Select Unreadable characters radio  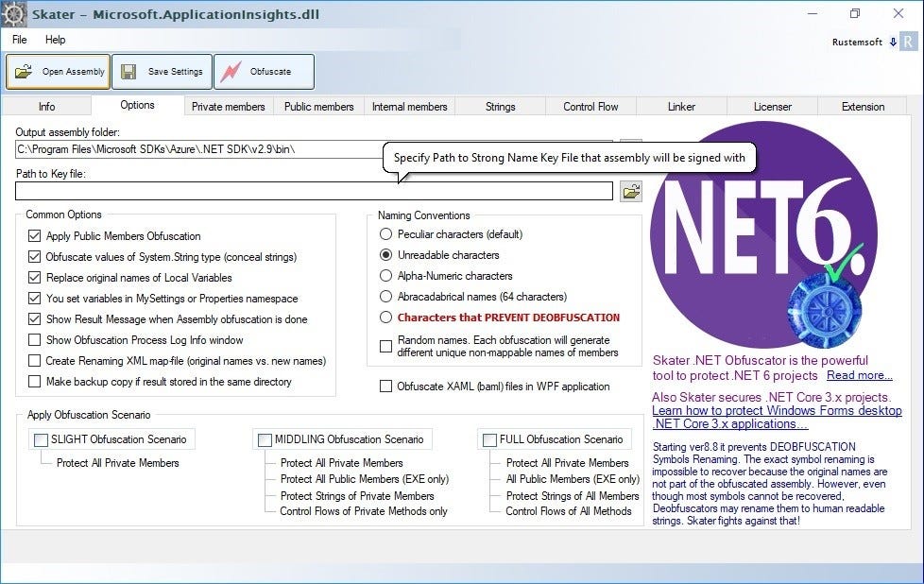click(386, 254)
